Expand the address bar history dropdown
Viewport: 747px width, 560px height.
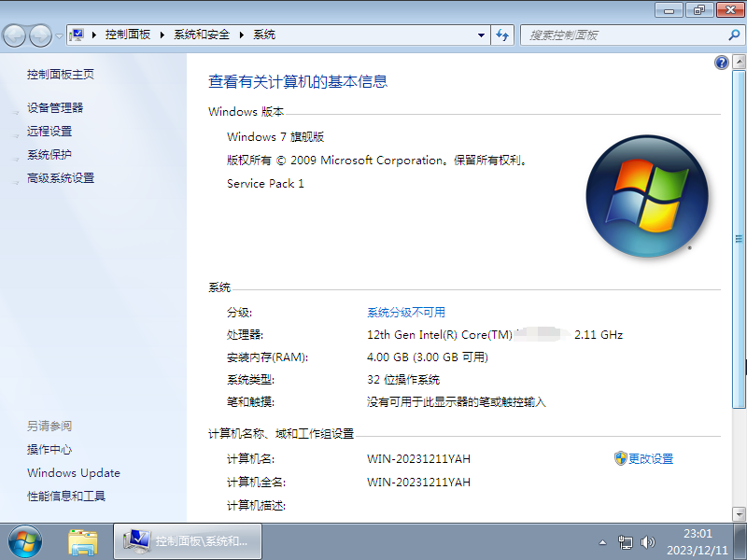tap(480, 35)
